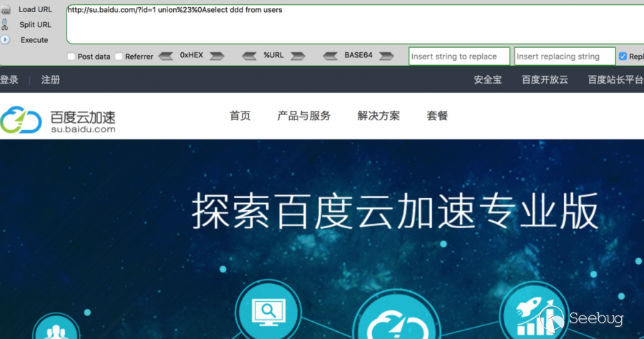The width and height of the screenshot is (644, 339).
Task: Click su.baidu.com text under the logo
Action: tap(83, 129)
